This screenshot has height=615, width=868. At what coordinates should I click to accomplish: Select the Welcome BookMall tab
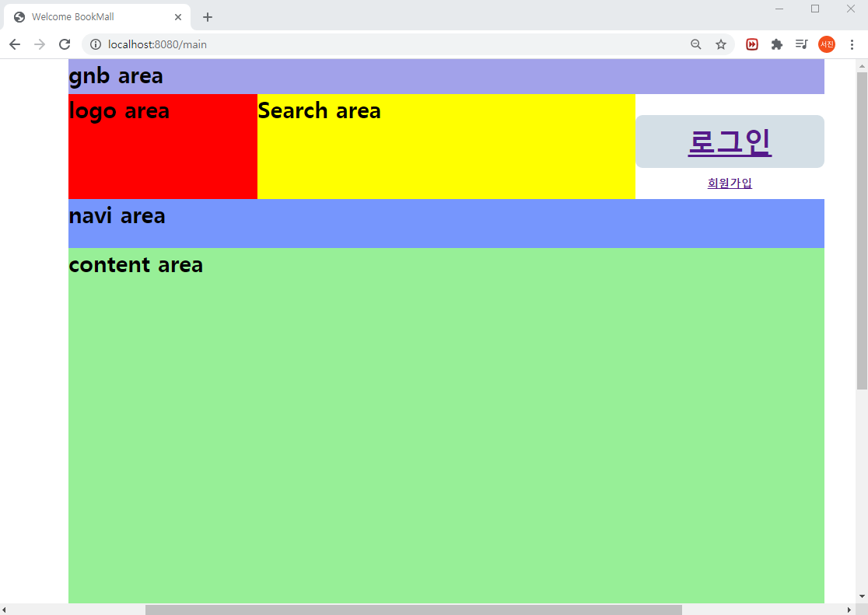[x=97, y=17]
